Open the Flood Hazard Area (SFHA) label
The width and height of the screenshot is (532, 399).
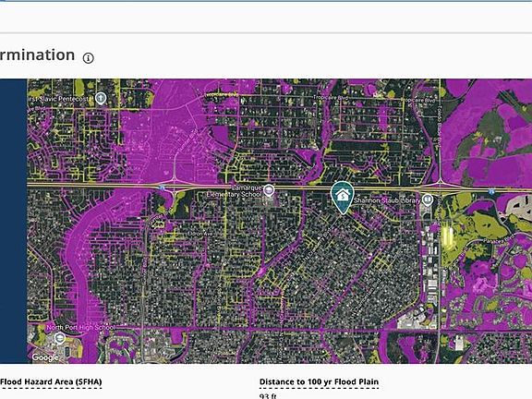(51, 381)
